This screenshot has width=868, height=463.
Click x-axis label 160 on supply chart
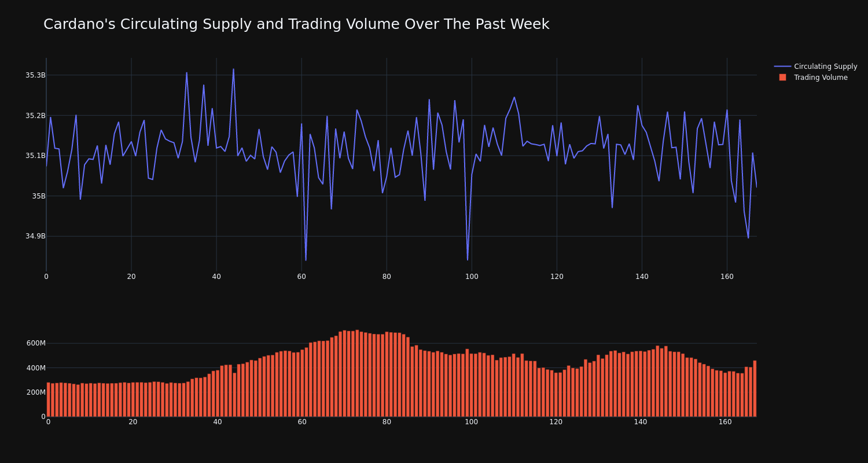[x=727, y=277]
